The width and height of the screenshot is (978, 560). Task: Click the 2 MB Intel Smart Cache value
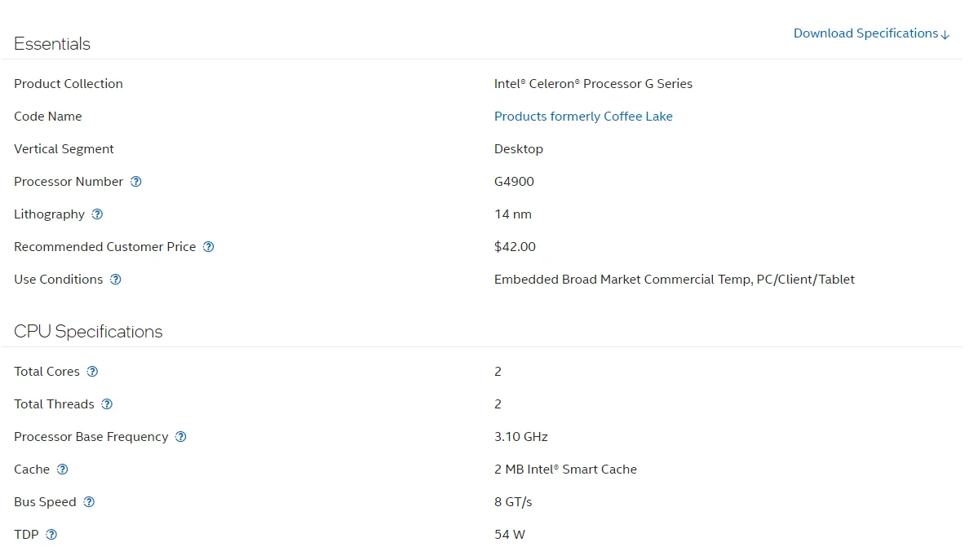565,470
